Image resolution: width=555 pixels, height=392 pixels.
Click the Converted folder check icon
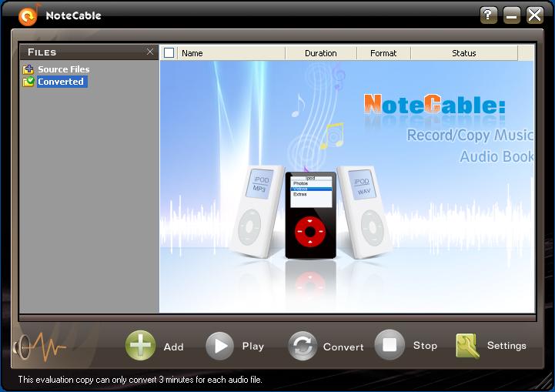[x=28, y=82]
